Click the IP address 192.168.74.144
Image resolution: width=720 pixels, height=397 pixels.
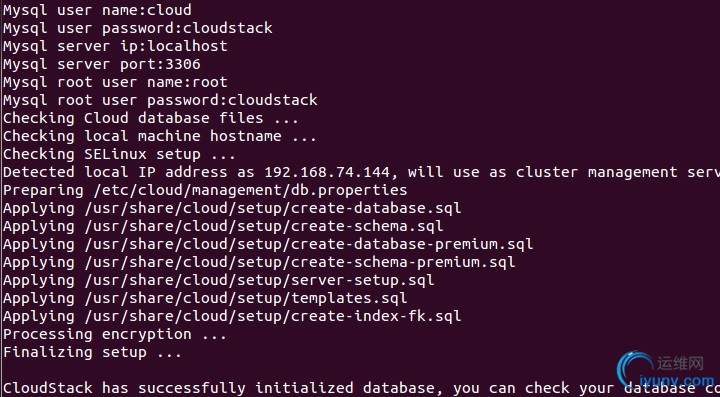327,172
